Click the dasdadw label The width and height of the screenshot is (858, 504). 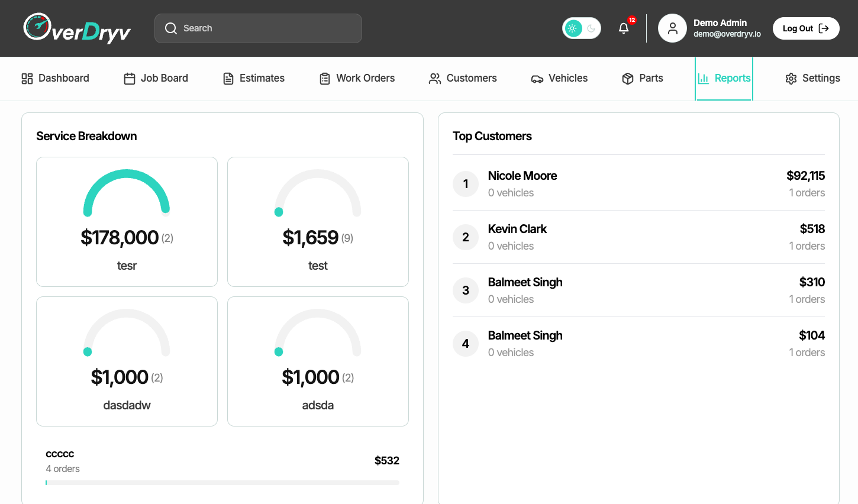pos(127,405)
